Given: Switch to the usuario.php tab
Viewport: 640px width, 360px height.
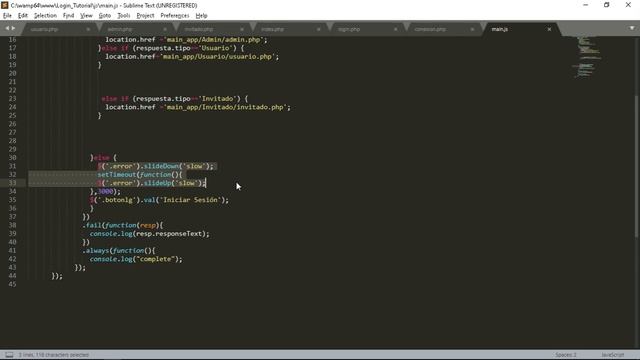Looking at the screenshot, I should point(44,29).
